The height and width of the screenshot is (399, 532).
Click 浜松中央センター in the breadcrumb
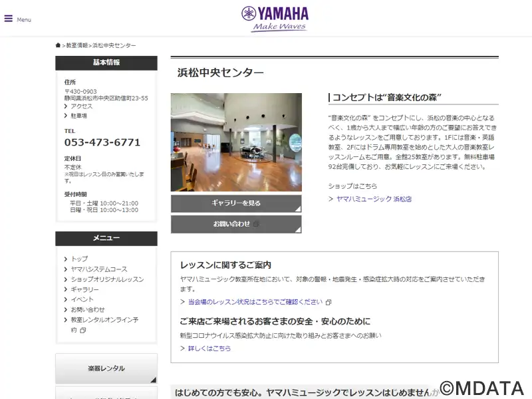(114, 45)
